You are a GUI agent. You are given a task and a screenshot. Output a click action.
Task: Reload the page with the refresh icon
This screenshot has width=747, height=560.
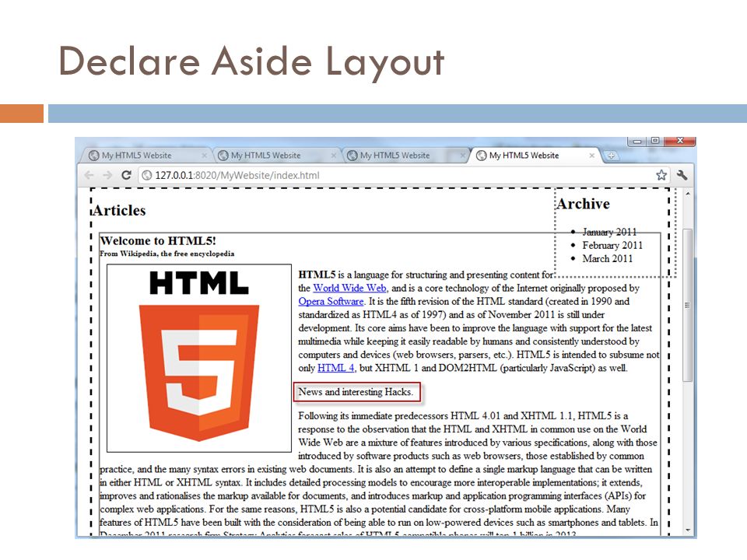pyautogui.click(x=126, y=175)
